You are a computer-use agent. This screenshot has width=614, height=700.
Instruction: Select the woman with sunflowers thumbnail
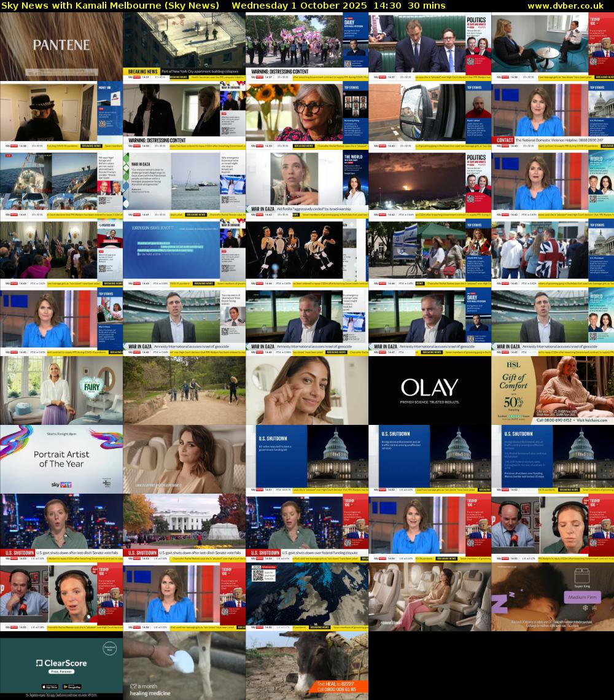(307, 115)
